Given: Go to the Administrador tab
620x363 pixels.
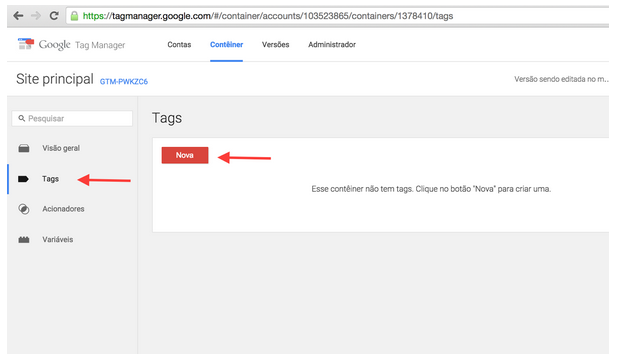Looking at the screenshot, I should point(332,45).
